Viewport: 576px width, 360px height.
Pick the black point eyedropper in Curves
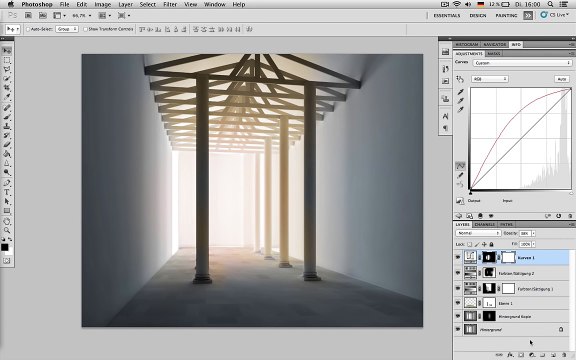coord(461,91)
